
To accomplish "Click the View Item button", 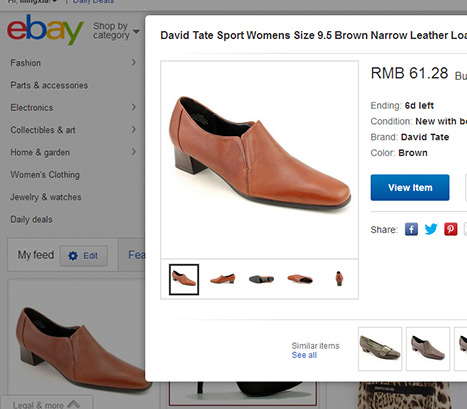I will point(410,187).
